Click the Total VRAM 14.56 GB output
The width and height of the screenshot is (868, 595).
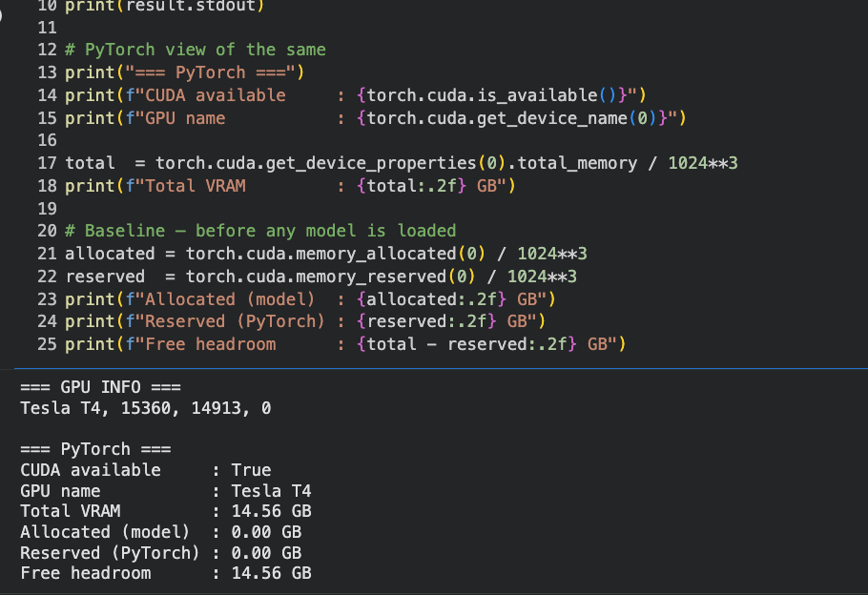tap(166, 511)
